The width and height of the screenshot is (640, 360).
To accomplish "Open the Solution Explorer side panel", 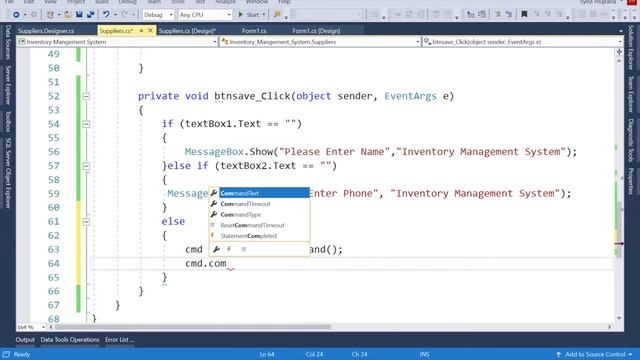I will coord(631,47).
